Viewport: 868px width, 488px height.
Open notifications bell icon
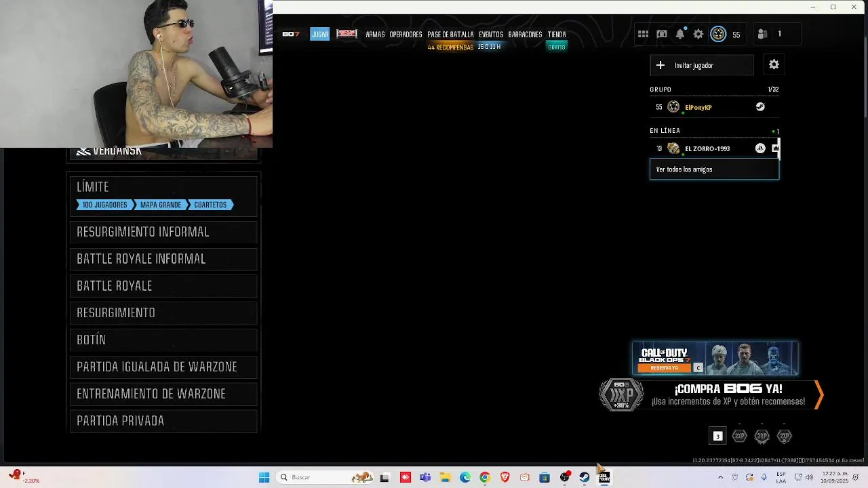click(680, 34)
